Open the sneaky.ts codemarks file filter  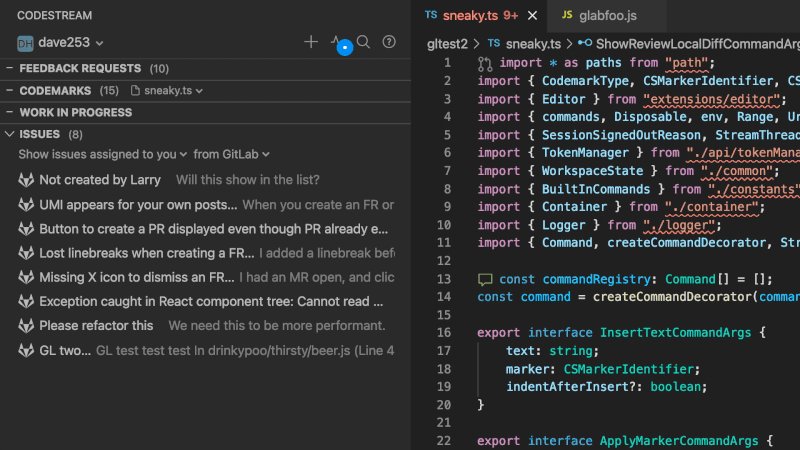point(167,91)
